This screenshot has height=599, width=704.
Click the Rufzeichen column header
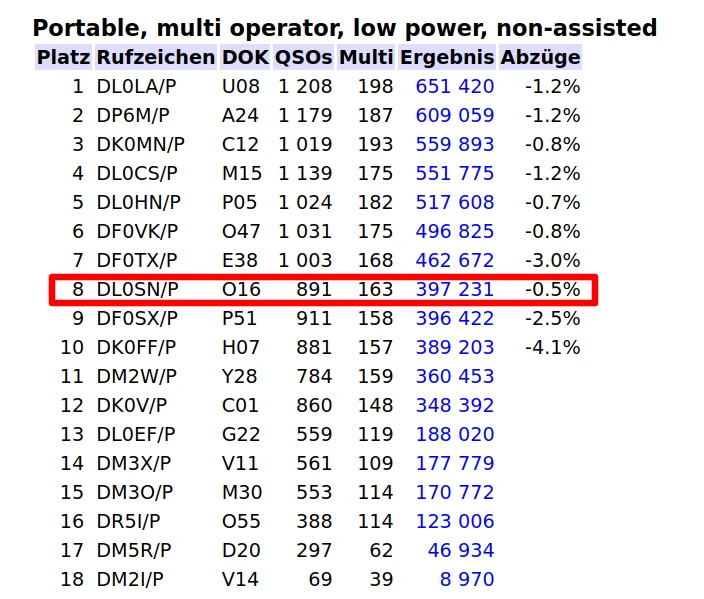point(155,58)
